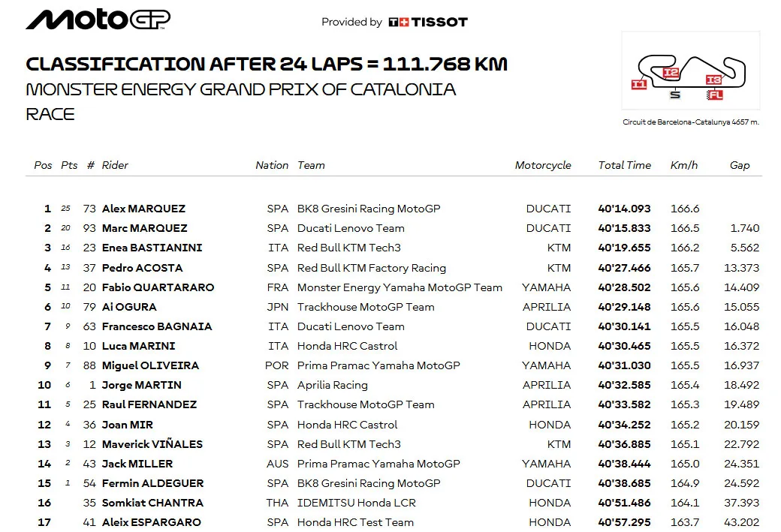Select the I2 marker on circuit map
781x532 pixels.
click(x=671, y=73)
